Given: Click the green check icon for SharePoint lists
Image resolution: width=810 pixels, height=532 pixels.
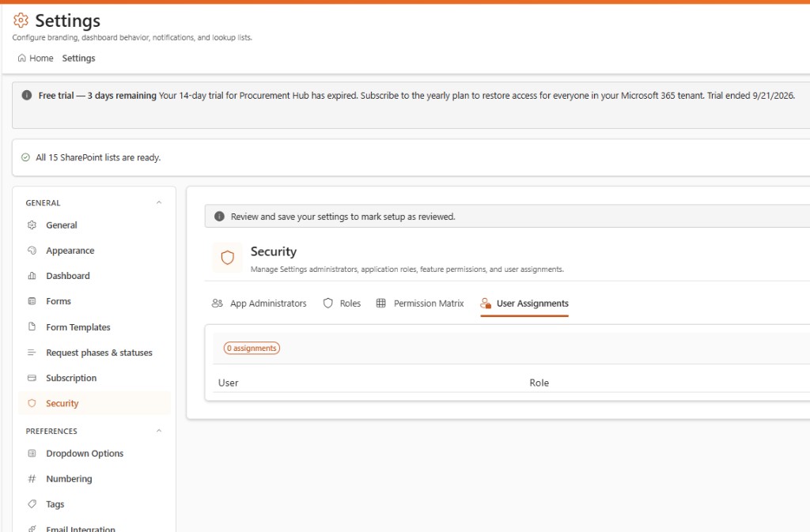Looking at the screenshot, I should click(25, 157).
